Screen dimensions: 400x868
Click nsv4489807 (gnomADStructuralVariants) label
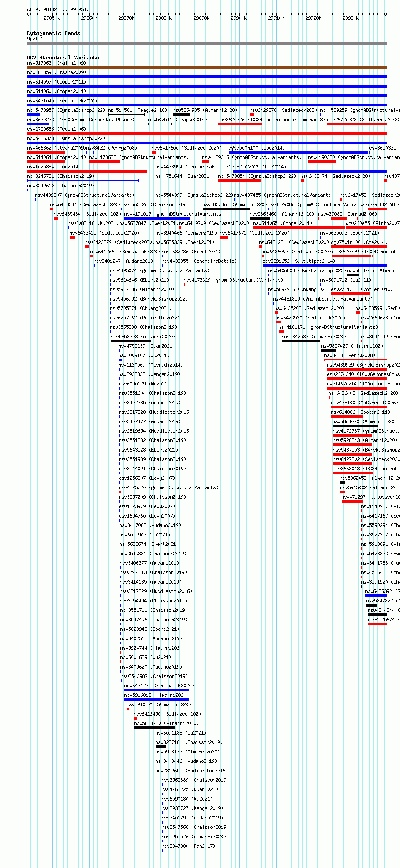point(84,195)
